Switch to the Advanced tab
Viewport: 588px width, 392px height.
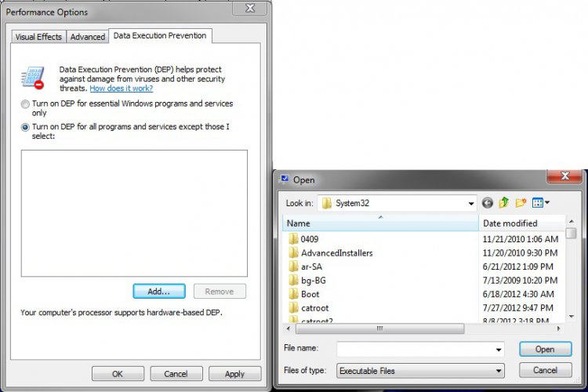[x=87, y=37]
